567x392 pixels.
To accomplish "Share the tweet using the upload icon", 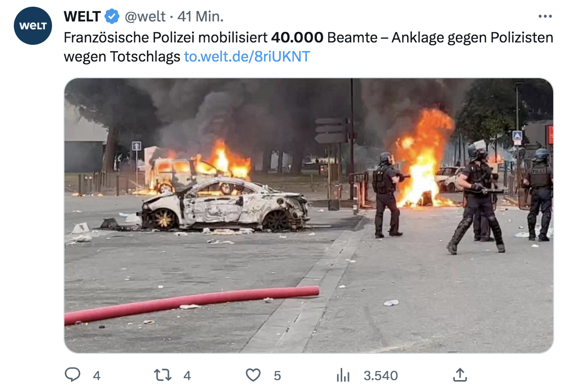I will (x=460, y=375).
